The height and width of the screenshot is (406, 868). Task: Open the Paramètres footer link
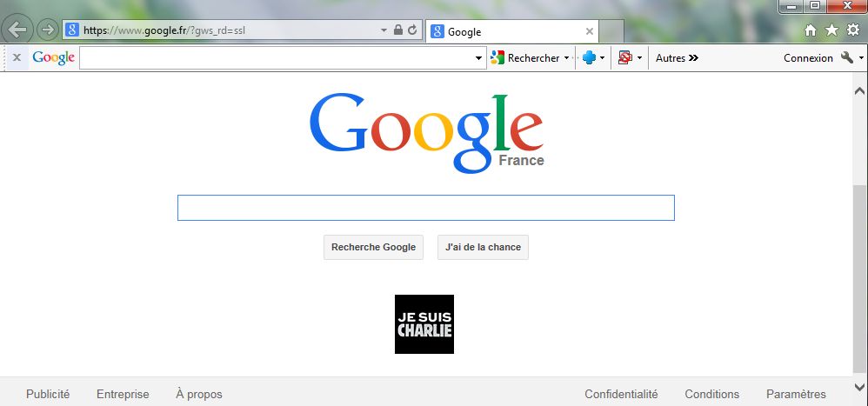(x=796, y=395)
